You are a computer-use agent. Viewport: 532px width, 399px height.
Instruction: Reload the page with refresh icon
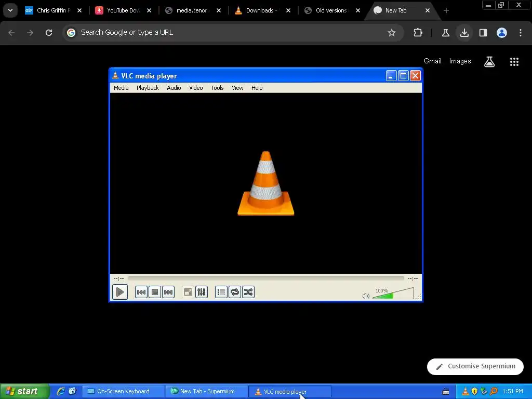(49, 33)
